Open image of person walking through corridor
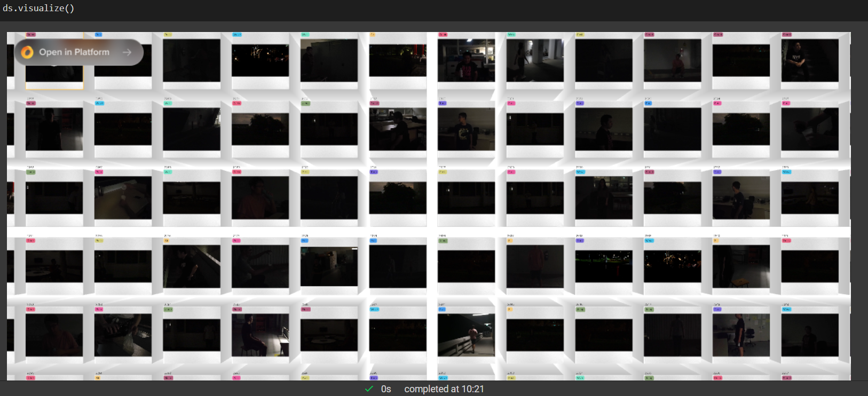The width and height of the screenshot is (868, 396). click(534, 60)
